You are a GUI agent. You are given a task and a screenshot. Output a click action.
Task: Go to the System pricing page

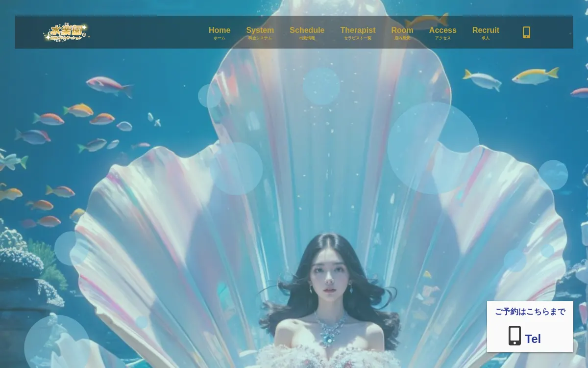(260, 33)
